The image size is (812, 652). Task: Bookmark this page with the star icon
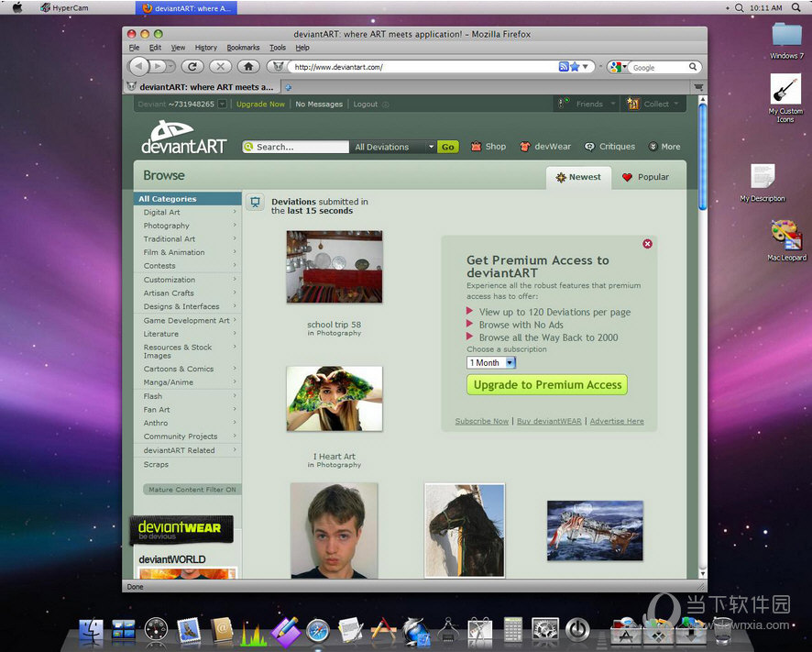575,67
